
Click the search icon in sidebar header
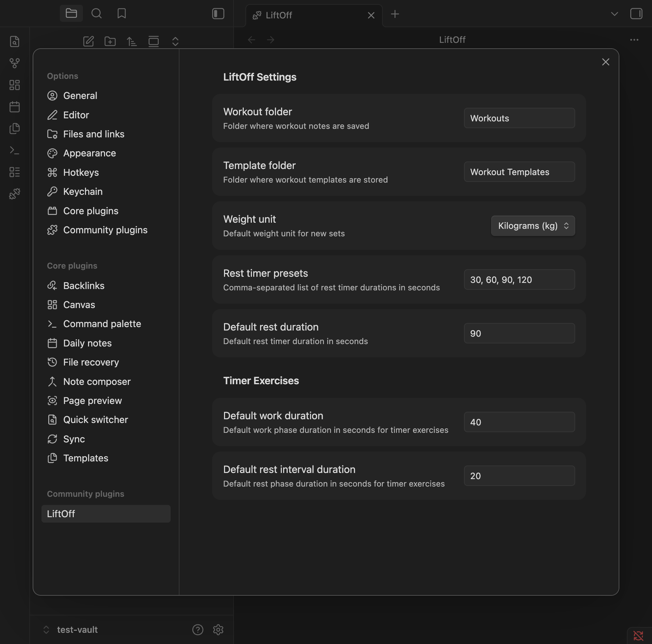click(x=97, y=14)
